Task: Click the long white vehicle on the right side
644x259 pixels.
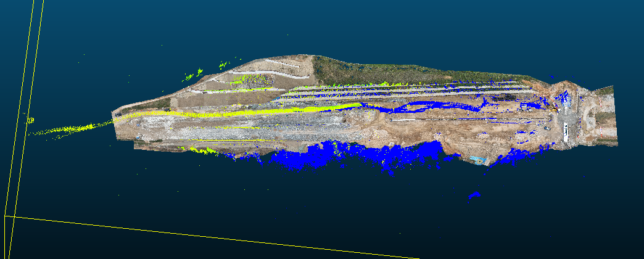Action: coord(566,131)
